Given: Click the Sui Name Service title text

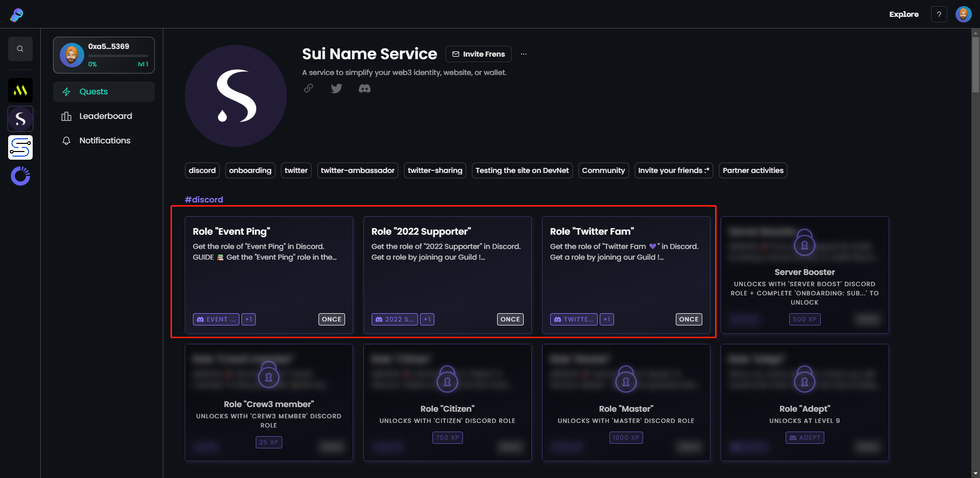Looking at the screenshot, I should tap(370, 54).
